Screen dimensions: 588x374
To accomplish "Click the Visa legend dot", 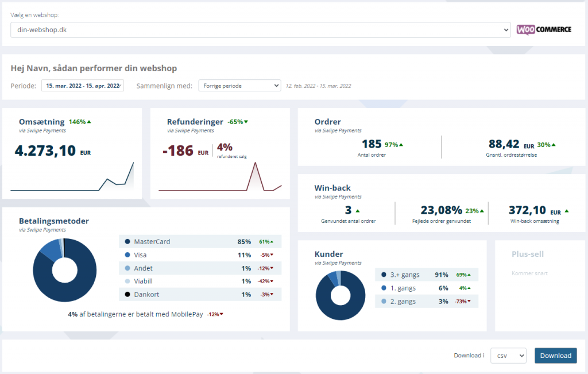I will pyautogui.click(x=127, y=255).
